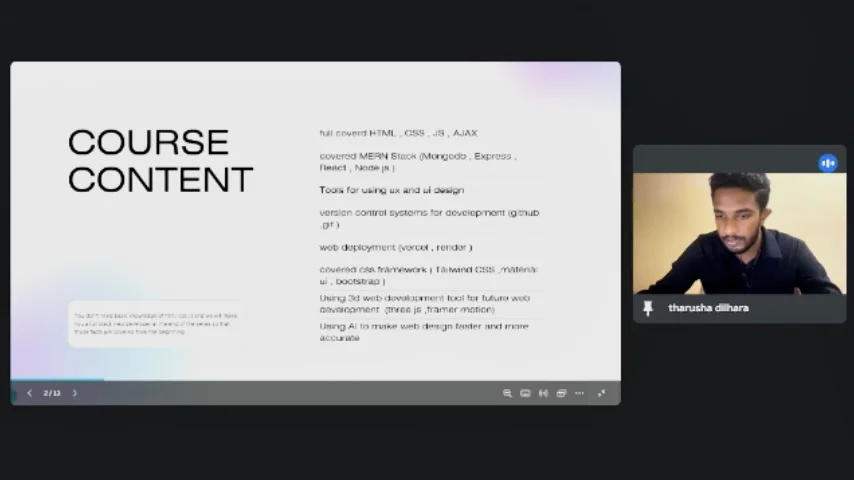Click 'Using AI to make web design faster' line
The image size is (854, 480).
pos(424,332)
